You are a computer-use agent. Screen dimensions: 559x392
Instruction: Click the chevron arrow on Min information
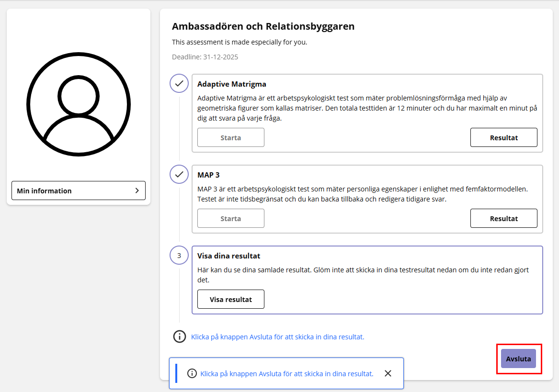pos(137,190)
